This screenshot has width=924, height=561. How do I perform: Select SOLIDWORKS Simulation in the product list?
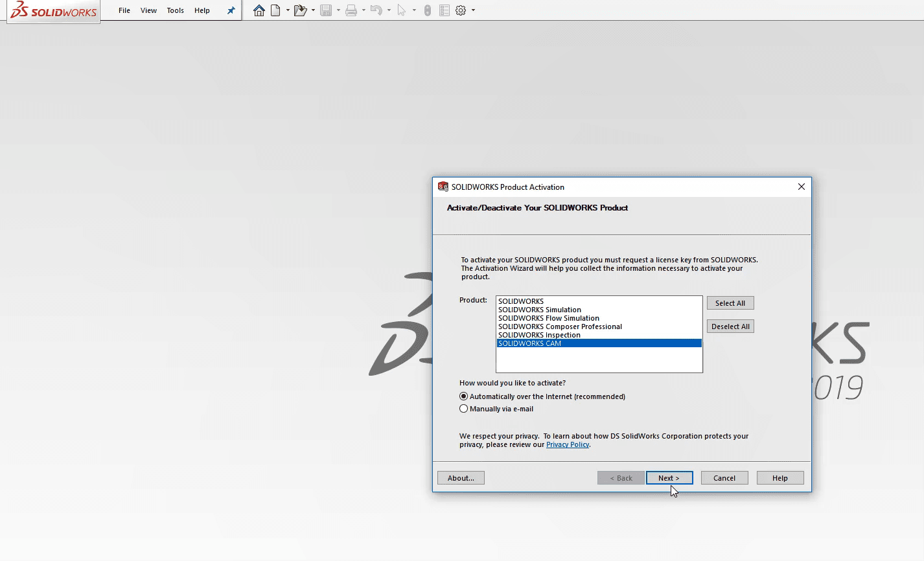tap(599, 310)
